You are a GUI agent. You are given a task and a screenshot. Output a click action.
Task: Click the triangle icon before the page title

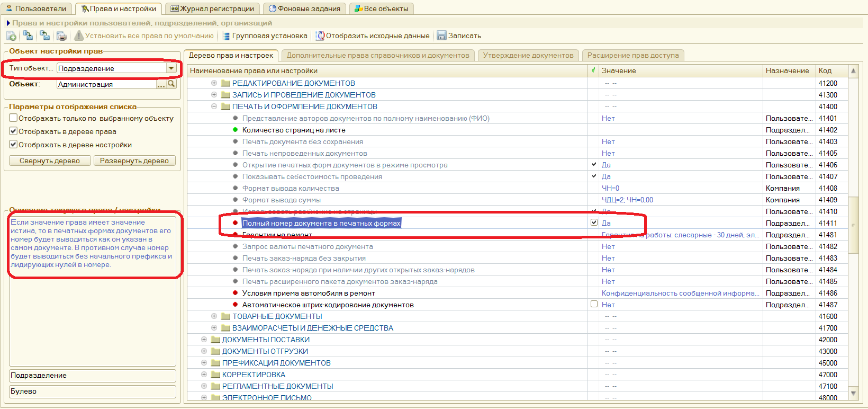point(8,23)
